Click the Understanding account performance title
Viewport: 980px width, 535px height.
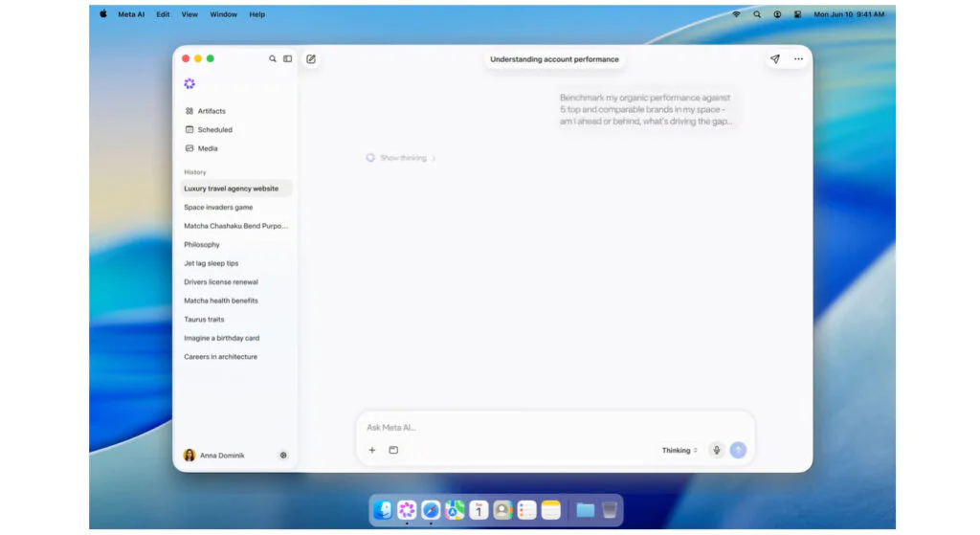[554, 59]
